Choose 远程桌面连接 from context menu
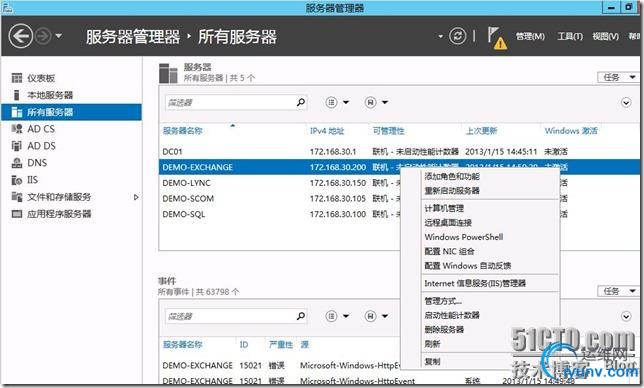644x388 pixels. [x=448, y=223]
